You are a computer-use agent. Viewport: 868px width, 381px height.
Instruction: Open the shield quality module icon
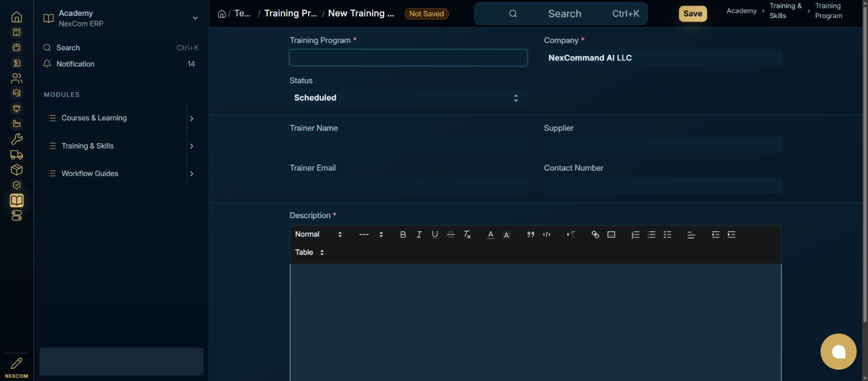[x=16, y=185]
